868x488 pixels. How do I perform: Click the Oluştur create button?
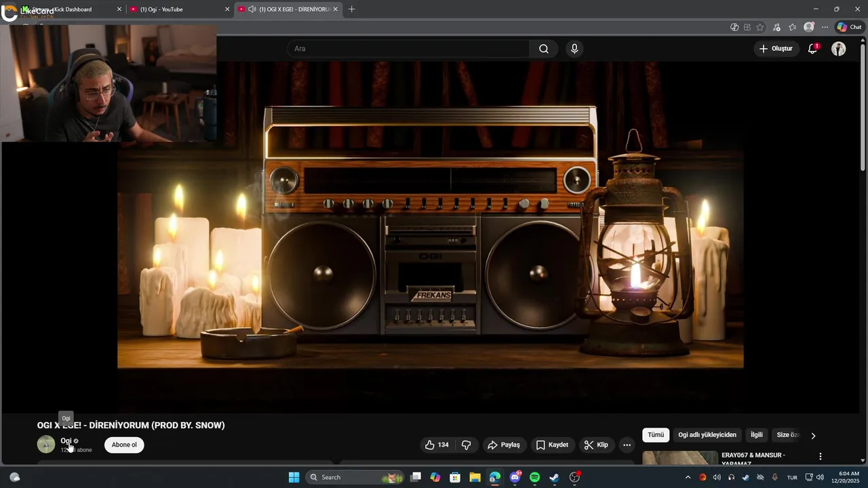776,49
